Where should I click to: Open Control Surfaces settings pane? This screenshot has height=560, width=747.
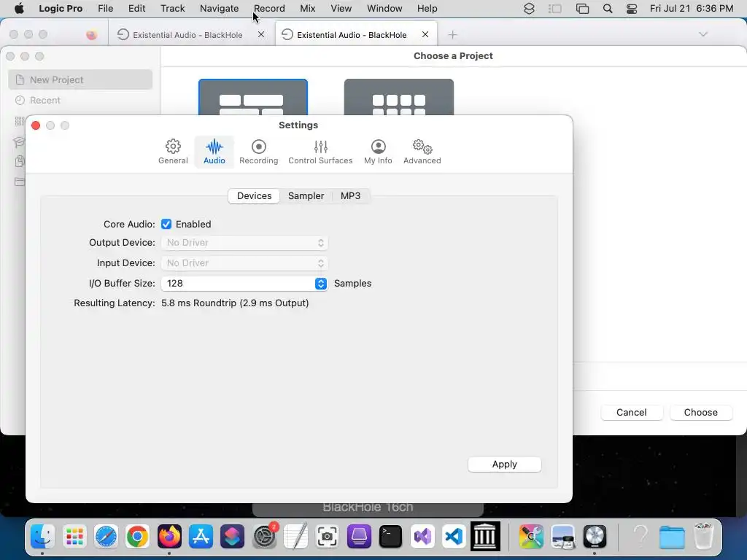(x=320, y=152)
